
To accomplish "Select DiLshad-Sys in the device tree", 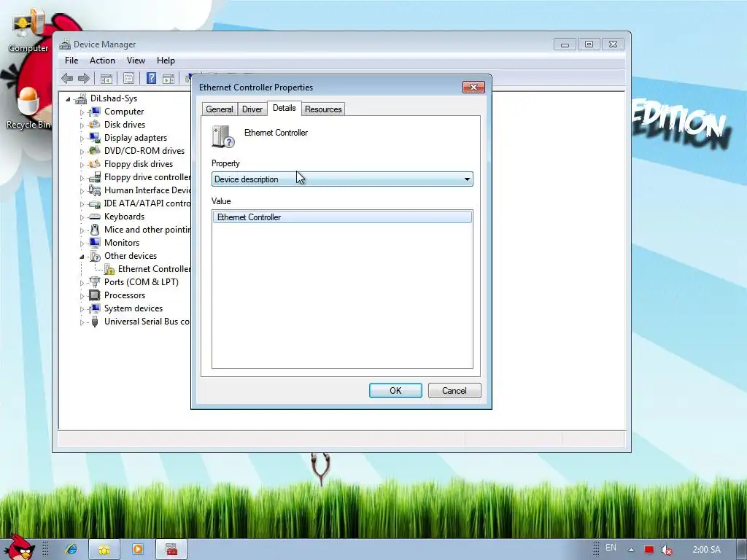I will coord(114,98).
